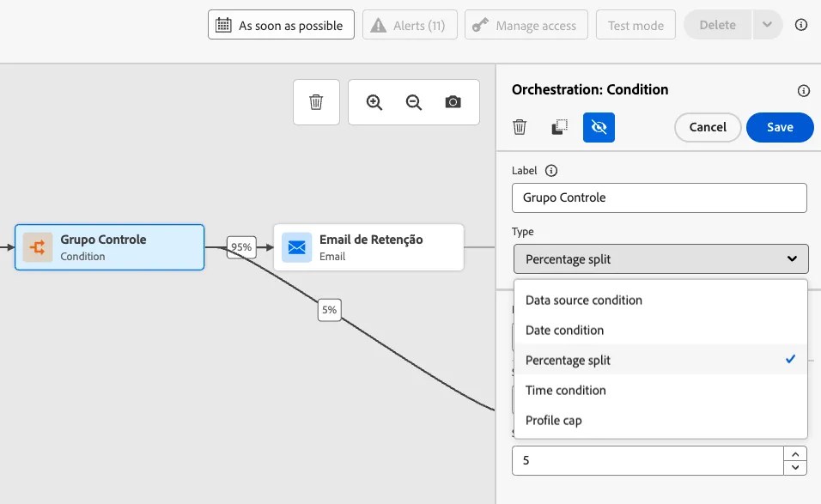Delete the Condition activity via panel trash
The height and width of the screenshot is (504, 821).
coord(520,127)
